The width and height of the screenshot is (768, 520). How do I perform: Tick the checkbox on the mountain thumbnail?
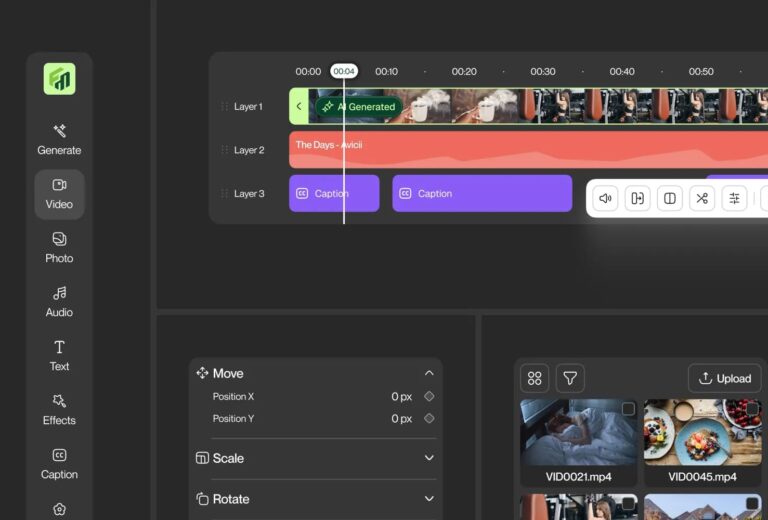pyautogui.click(x=753, y=503)
